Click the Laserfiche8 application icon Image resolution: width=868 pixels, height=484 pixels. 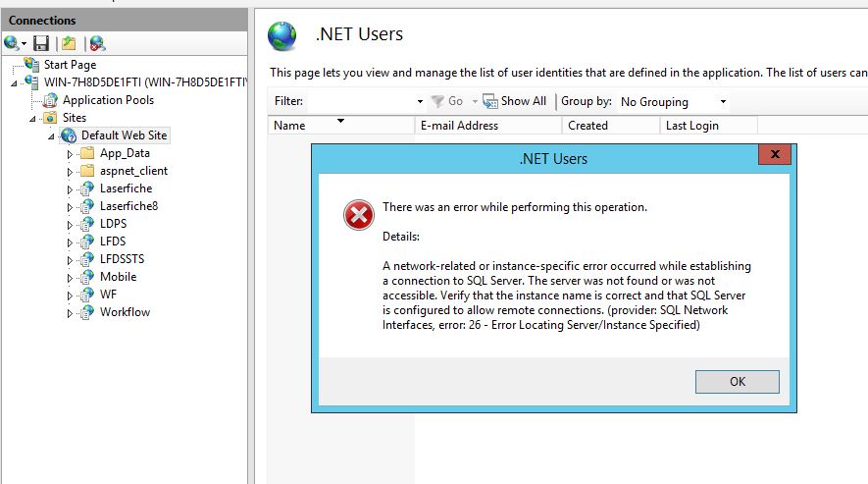[x=87, y=206]
